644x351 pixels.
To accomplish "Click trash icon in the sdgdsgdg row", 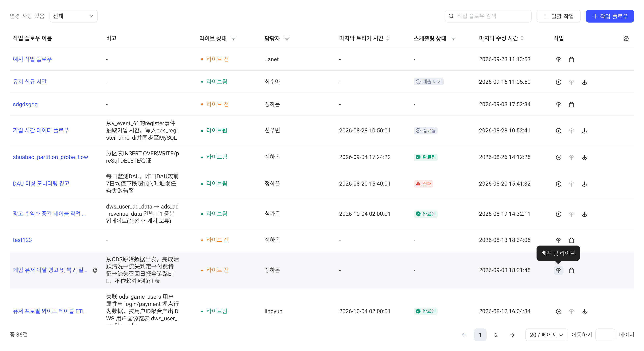I will (x=571, y=104).
